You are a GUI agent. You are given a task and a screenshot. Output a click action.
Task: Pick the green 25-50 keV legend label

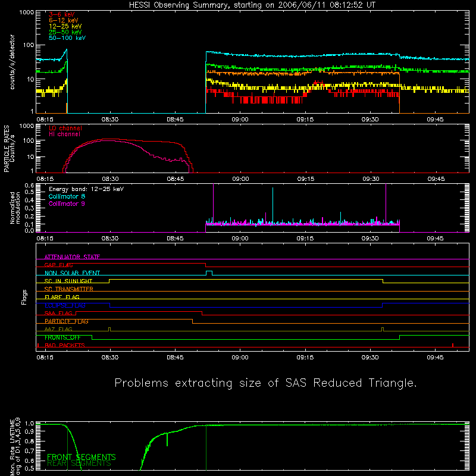[x=65, y=32]
